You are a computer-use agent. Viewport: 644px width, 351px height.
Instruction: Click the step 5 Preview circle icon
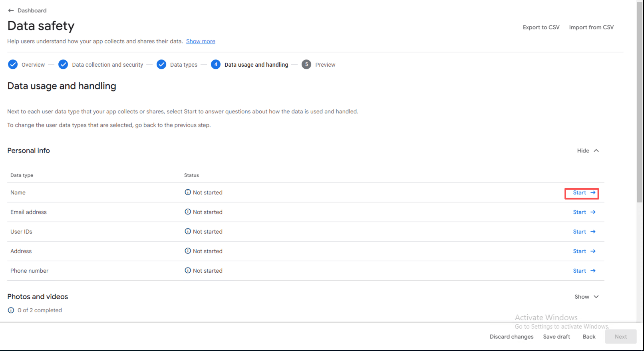pyautogui.click(x=306, y=64)
